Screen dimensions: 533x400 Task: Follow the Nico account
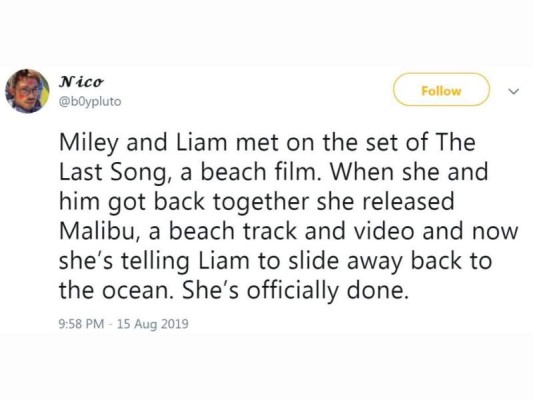click(441, 90)
